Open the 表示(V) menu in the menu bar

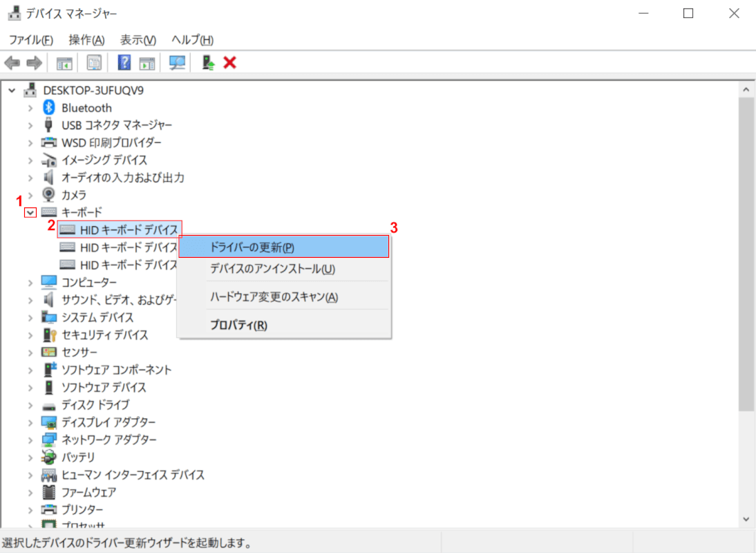(138, 39)
